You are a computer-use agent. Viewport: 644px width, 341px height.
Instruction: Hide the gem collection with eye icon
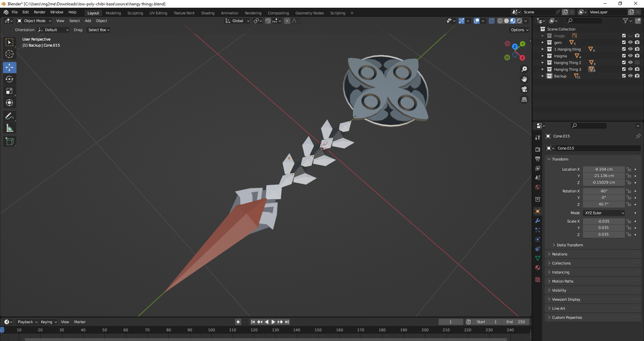tap(630, 43)
